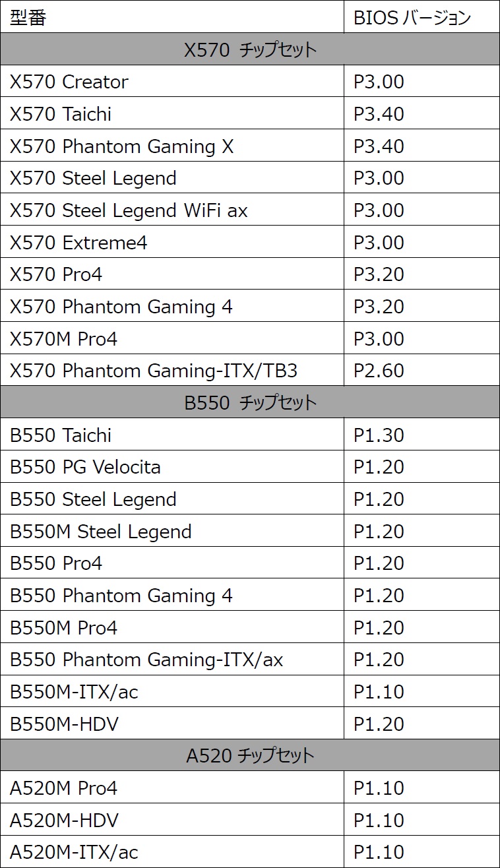The image size is (500, 868).
Task: Select the B550 PG Velocita cell
Action: point(85,467)
